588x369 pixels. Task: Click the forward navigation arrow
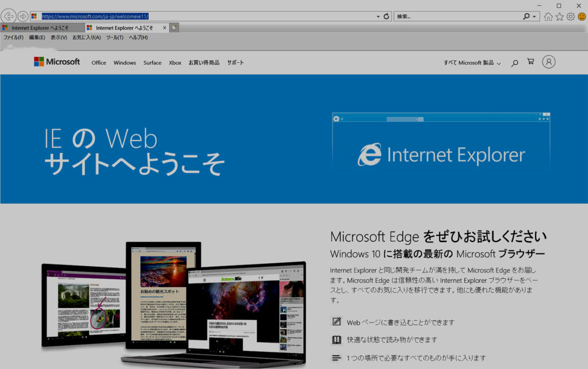(x=21, y=16)
